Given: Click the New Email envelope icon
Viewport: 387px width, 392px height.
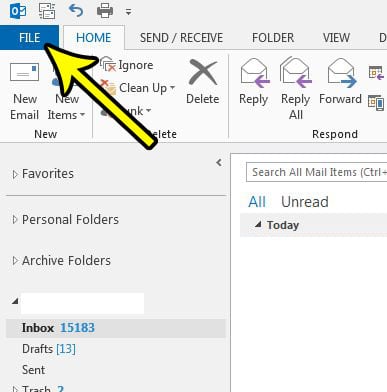Looking at the screenshot, I should pos(24,72).
